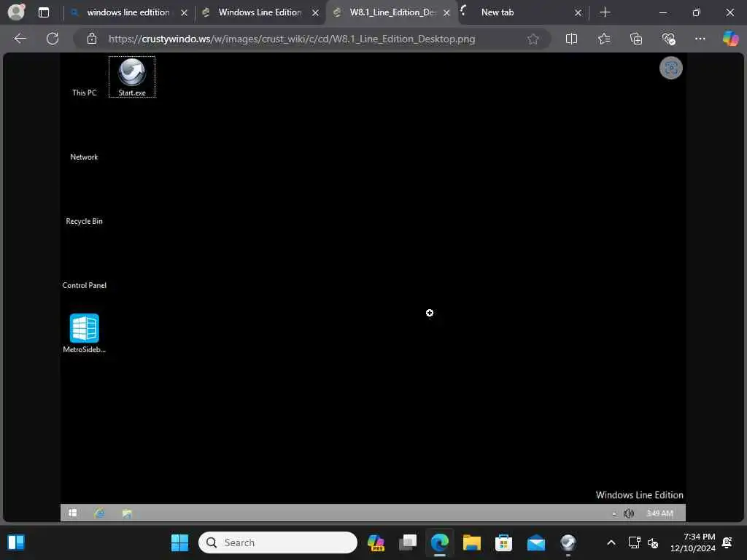Screen dimensions: 747x560
Task: Open a new browser tab with plus button
Action: 605,12
